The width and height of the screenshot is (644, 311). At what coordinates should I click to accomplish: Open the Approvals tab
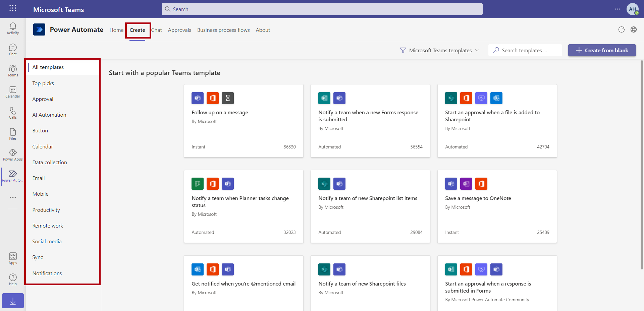179,30
